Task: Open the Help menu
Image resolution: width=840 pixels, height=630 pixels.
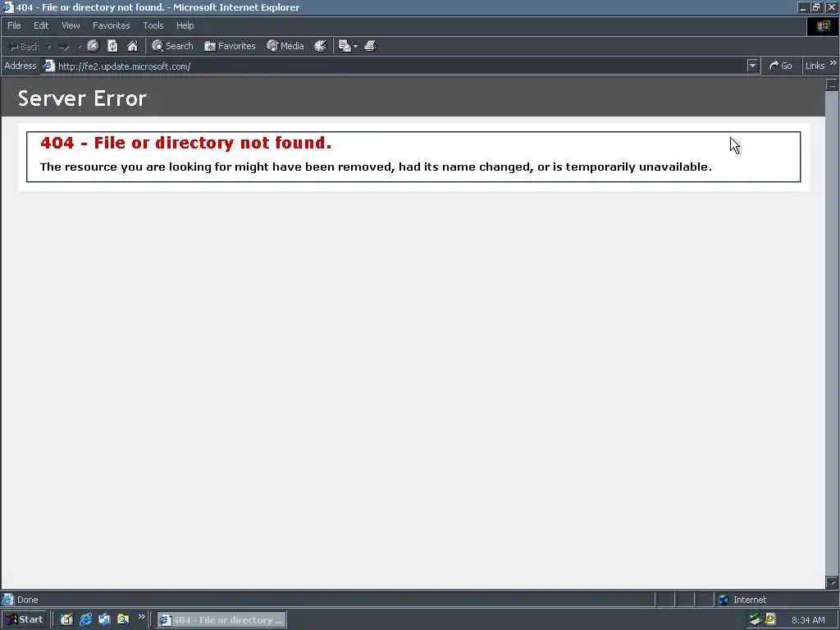Action: point(185,25)
